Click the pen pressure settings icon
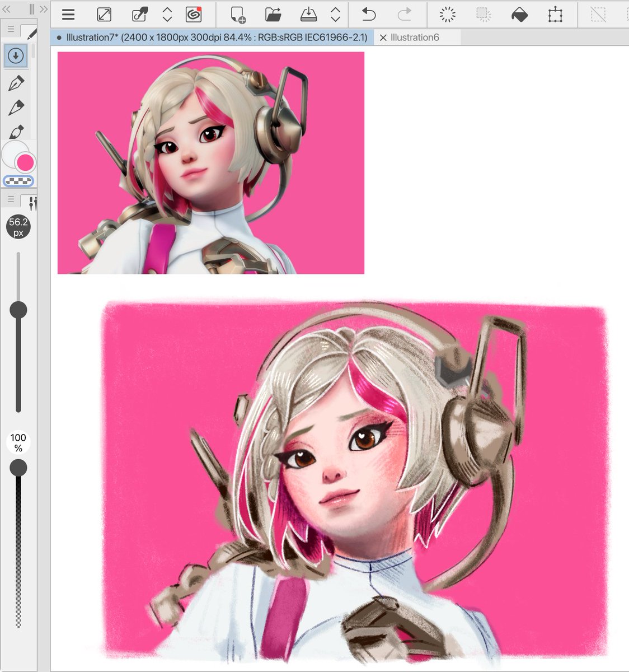 [140, 15]
